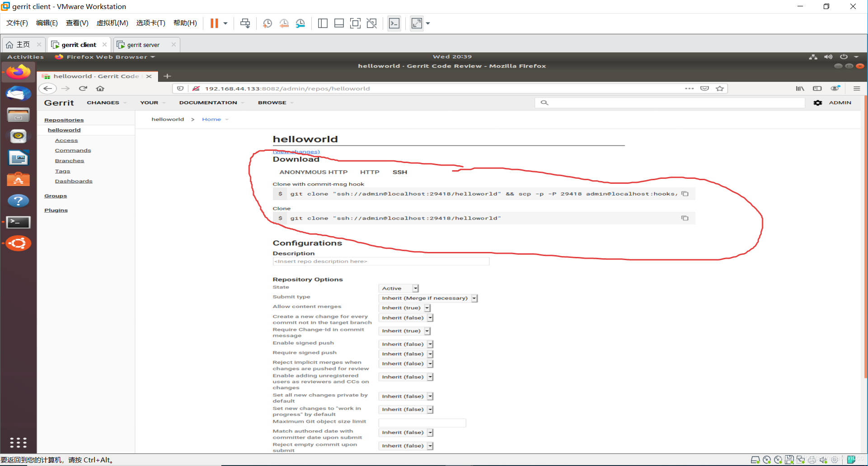The height and width of the screenshot is (466, 868).
Task: Copy the clone with commit-msg hook command
Action: coord(685,194)
